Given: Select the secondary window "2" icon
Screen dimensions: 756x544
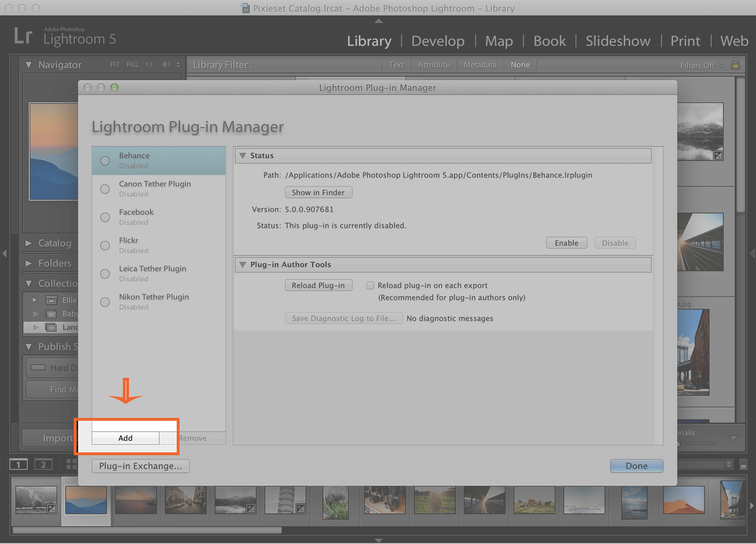Looking at the screenshot, I should pos(43,464).
